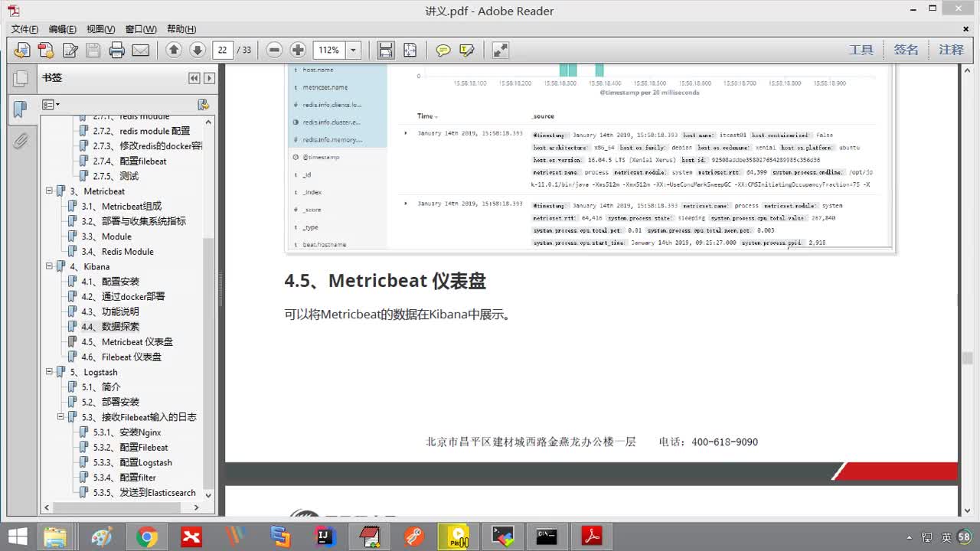Viewport: 980px width, 551px height.
Task: Collapse the 4、Kibana bookmark node
Action: [x=50, y=266]
